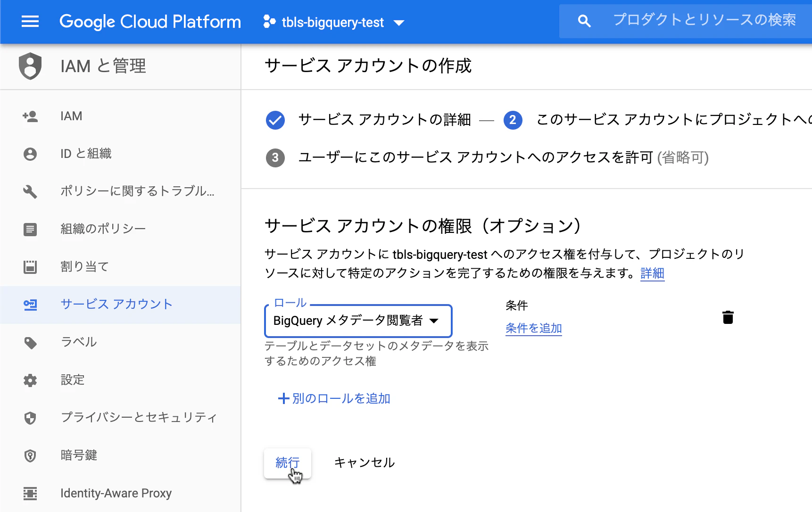Click the ID と組織 account icon

pos(30,154)
